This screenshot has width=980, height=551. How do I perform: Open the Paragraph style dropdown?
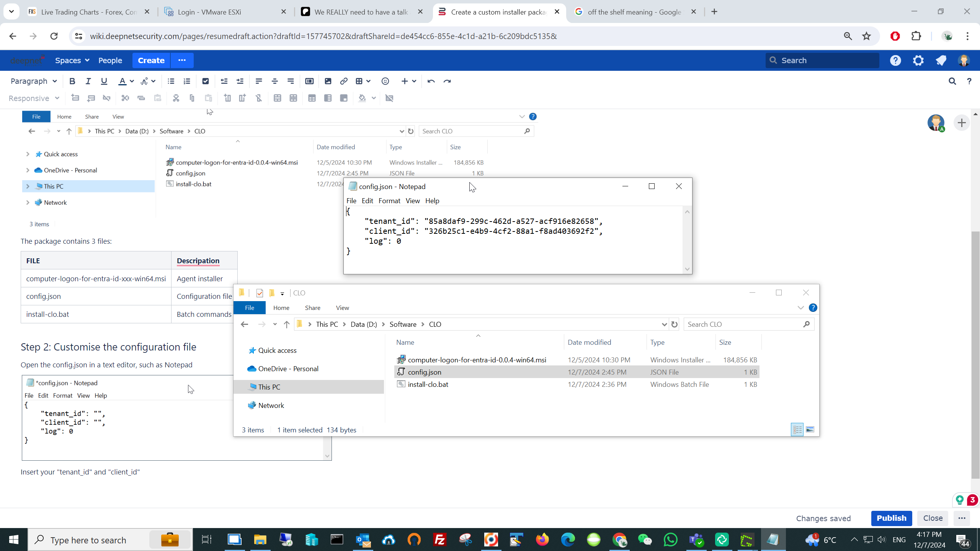coord(34,81)
